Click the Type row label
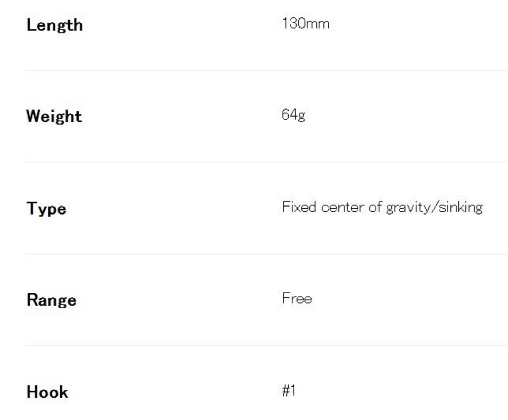 click(46, 208)
